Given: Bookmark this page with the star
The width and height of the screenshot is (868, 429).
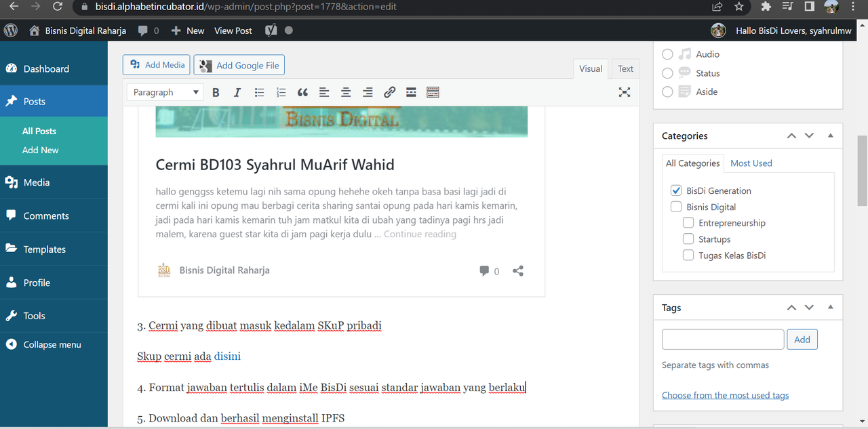Looking at the screenshot, I should pyautogui.click(x=739, y=7).
